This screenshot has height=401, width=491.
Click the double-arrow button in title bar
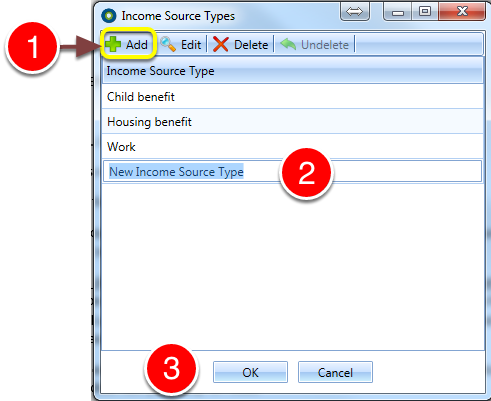[354, 12]
